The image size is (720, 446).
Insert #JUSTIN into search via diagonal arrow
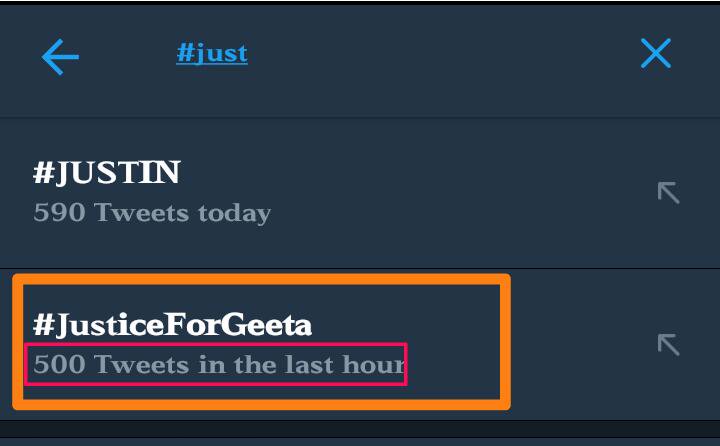pos(668,192)
